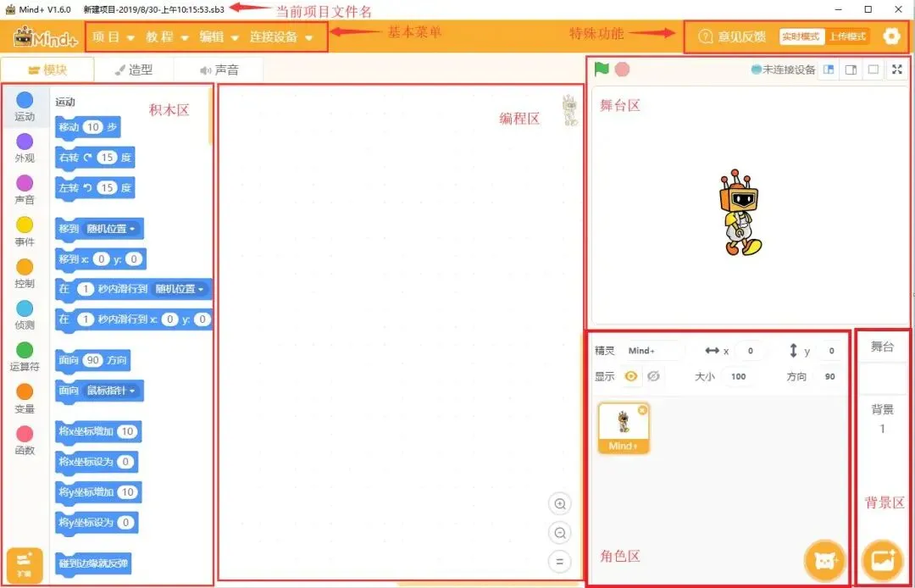Select the 运动 category circle

coord(25,100)
